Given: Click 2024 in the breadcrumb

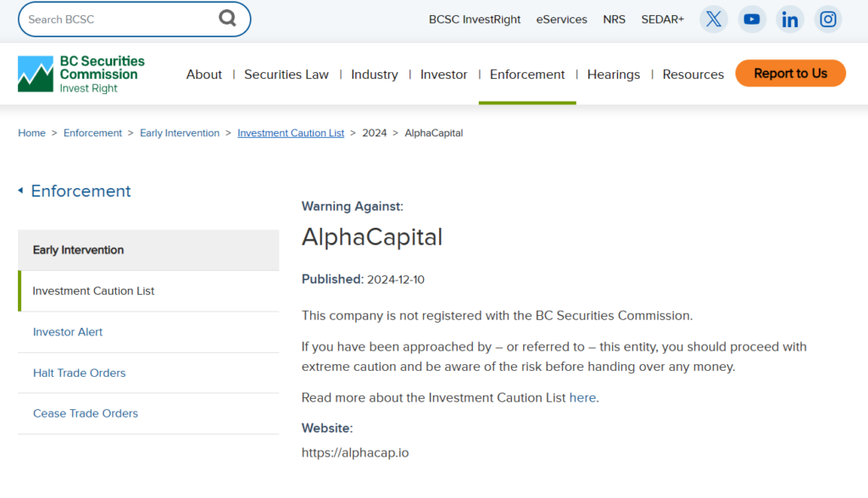Looking at the screenshot, I should coord(374,133).
